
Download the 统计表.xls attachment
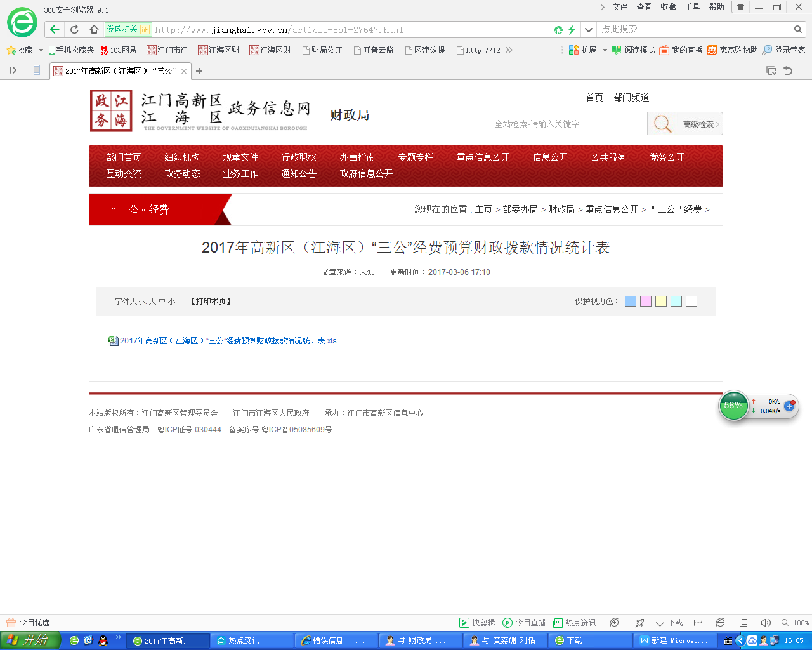click(x=228, y=341)
